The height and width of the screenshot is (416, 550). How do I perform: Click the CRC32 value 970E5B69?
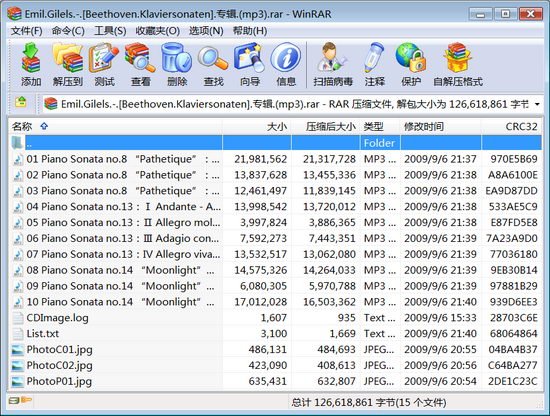click(x=514, y=159)
